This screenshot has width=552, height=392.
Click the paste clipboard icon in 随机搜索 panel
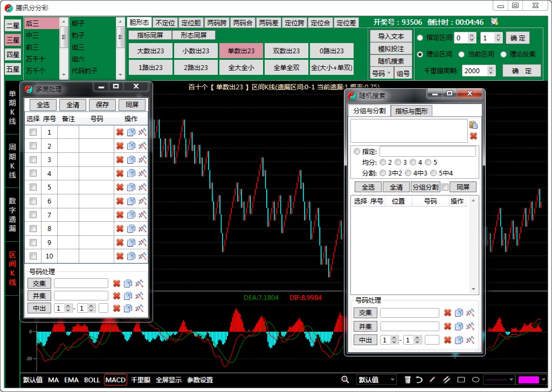click(x=473, y=125)
